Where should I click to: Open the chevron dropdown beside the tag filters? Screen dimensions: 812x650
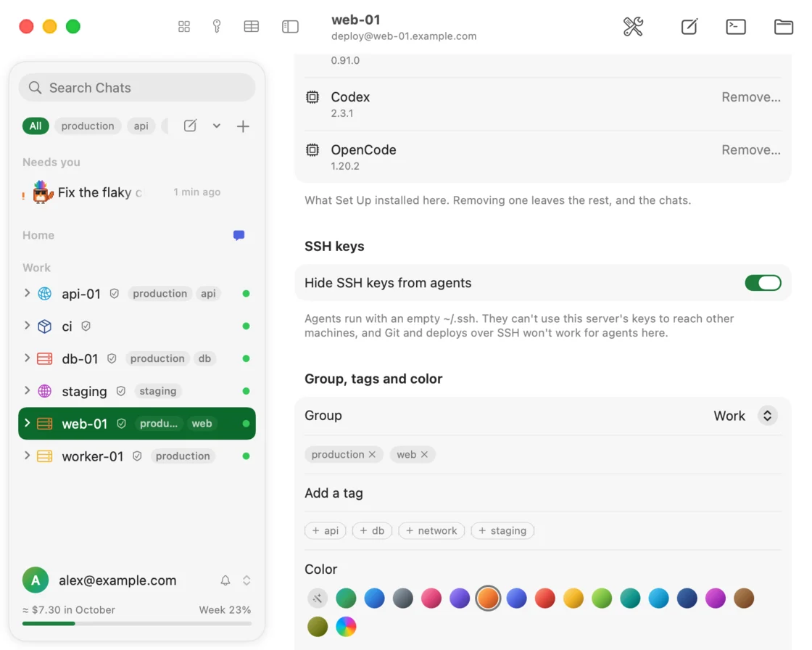click(x=217, y=126)
